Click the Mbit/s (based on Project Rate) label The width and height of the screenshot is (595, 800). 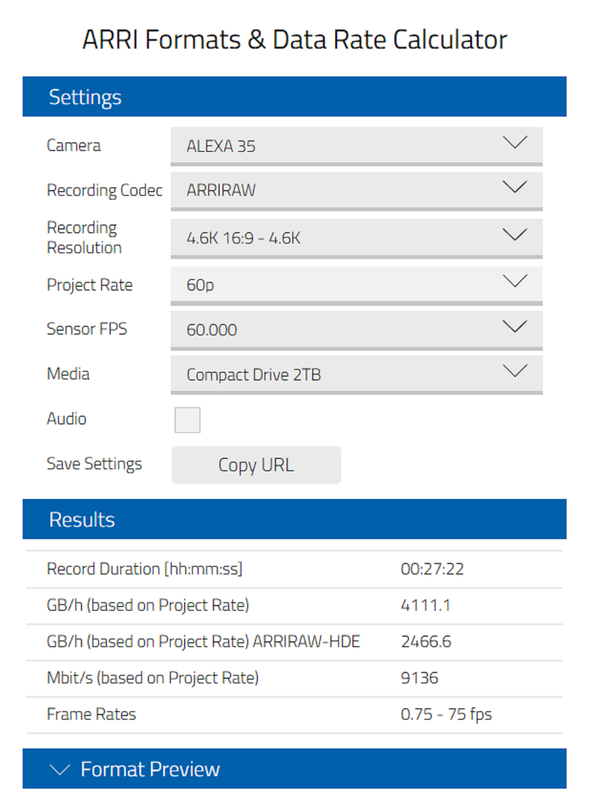coord(153,678)
